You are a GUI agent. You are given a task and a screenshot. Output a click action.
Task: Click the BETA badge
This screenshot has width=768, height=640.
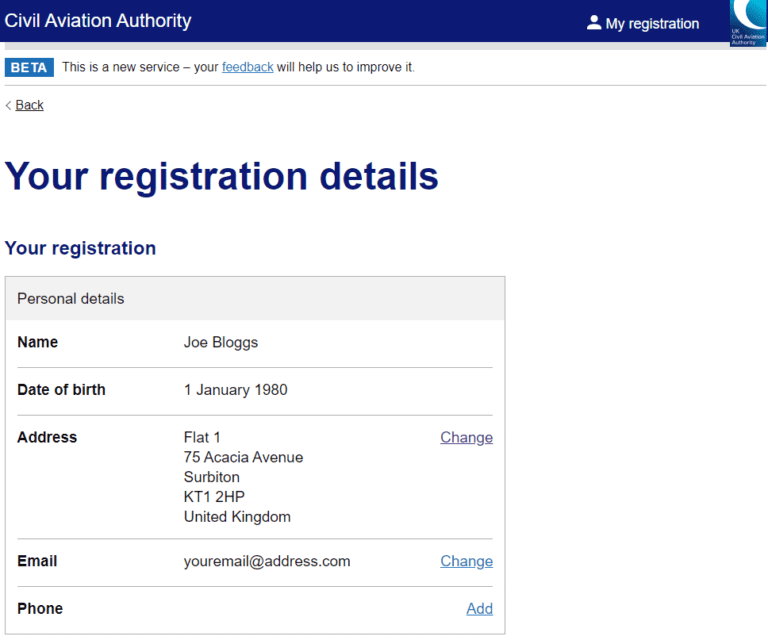click(29, 67)
